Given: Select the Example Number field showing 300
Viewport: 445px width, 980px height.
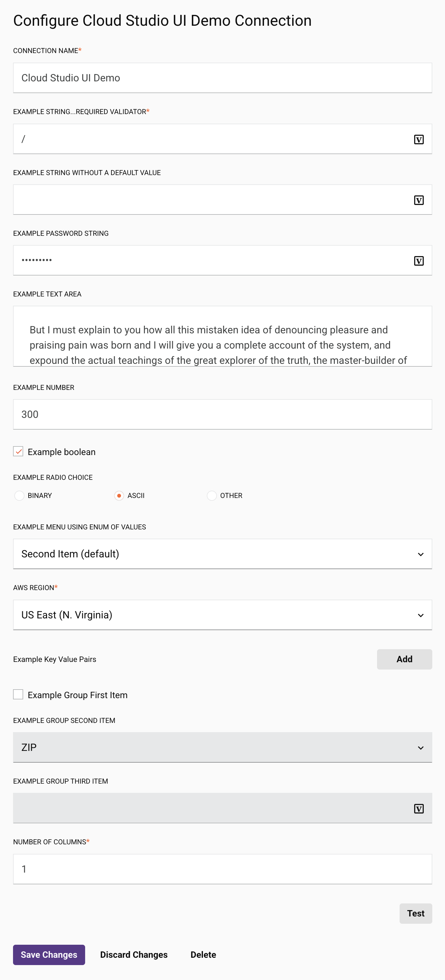Looking at the screenshot, I should tap(222, 414).
